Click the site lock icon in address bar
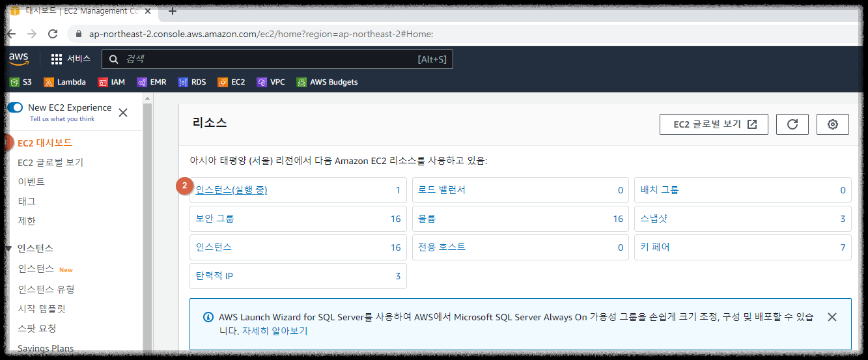Image resolution: width=868 pixels, height=360 pixels. [x=79, y=34]
